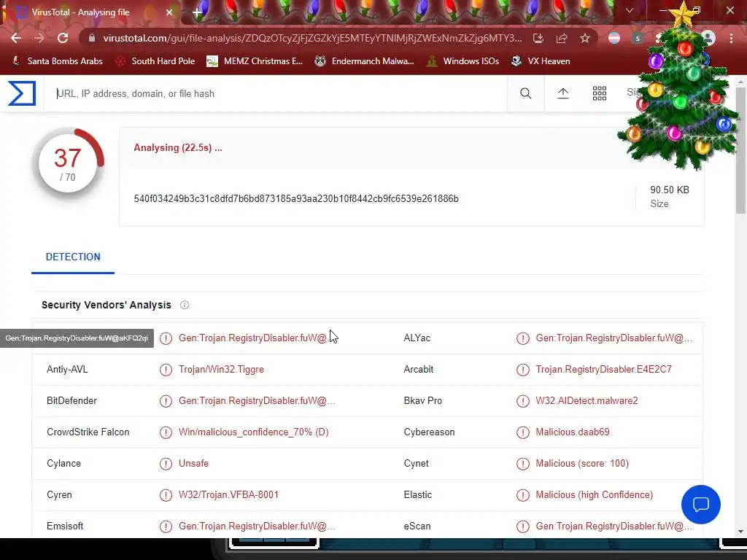Click the site padlock icon in address bar
This screenshot has height=560, width=747.
click(x=92, y=38)
